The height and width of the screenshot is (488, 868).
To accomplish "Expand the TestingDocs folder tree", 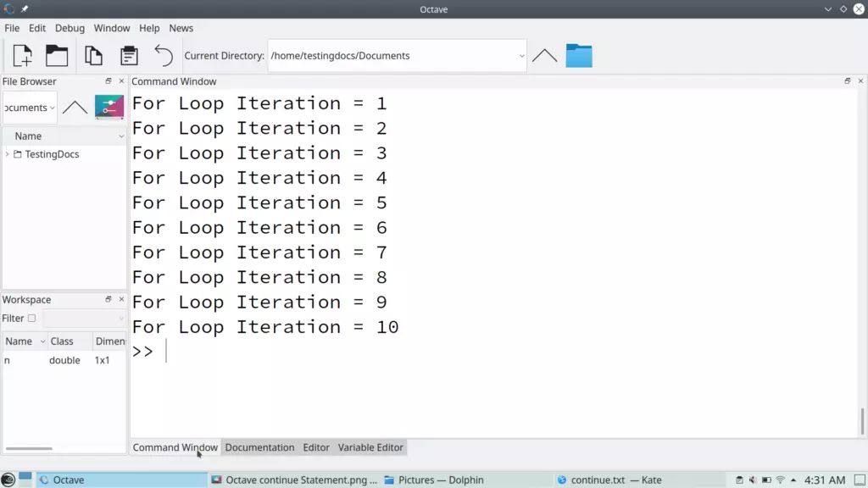I will point(7,154).
